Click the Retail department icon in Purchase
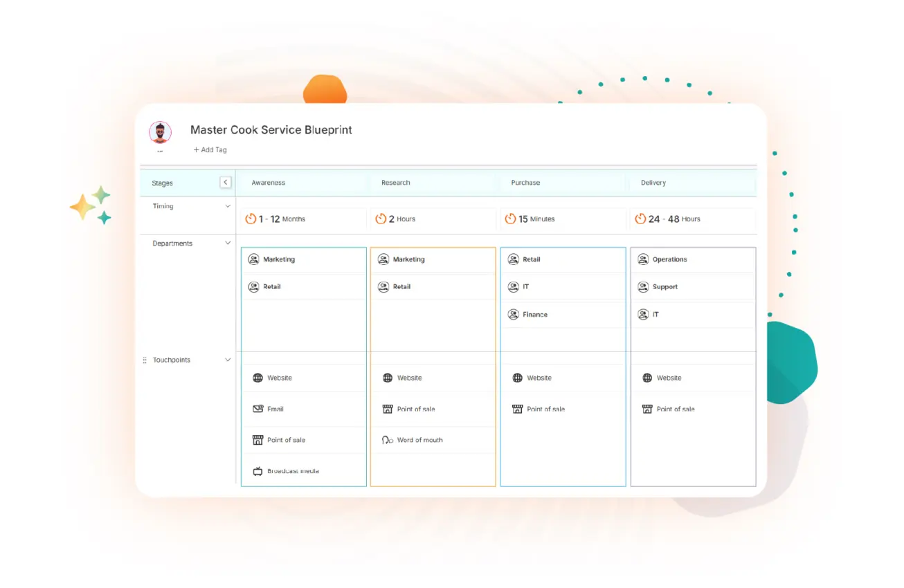The height and width of the screenshot is (588, 904). pyautogui.click(x=513, y=259)
